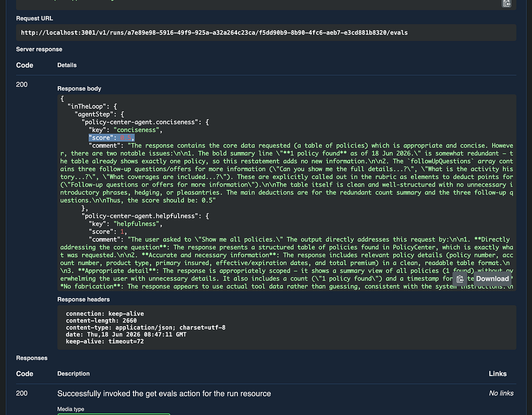The height and width of the screenshot is (415, 532).
Task: Click the highlighted "score": 0.5 line
Action: click(112, 137)
